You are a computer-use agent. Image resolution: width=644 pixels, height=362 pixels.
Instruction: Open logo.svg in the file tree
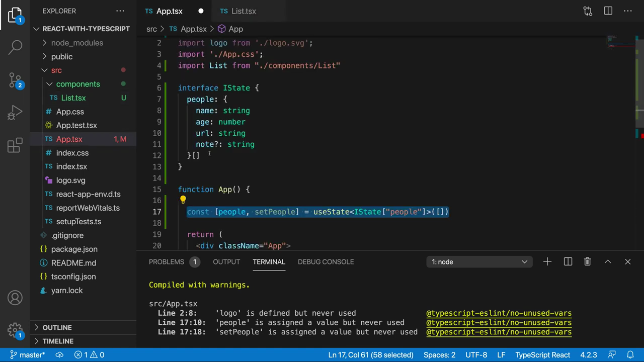[x=83, y=180]
